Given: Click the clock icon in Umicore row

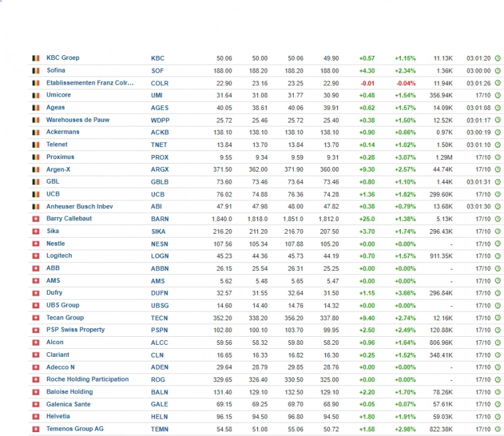Looking at the screenshot, I should (x=497, y=95).
